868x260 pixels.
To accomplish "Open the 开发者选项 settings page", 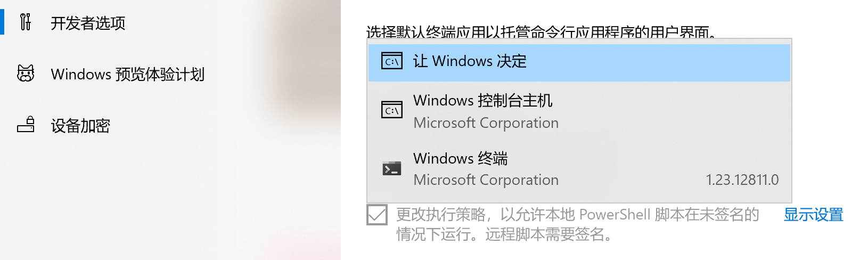I will [x=88, y=23].
